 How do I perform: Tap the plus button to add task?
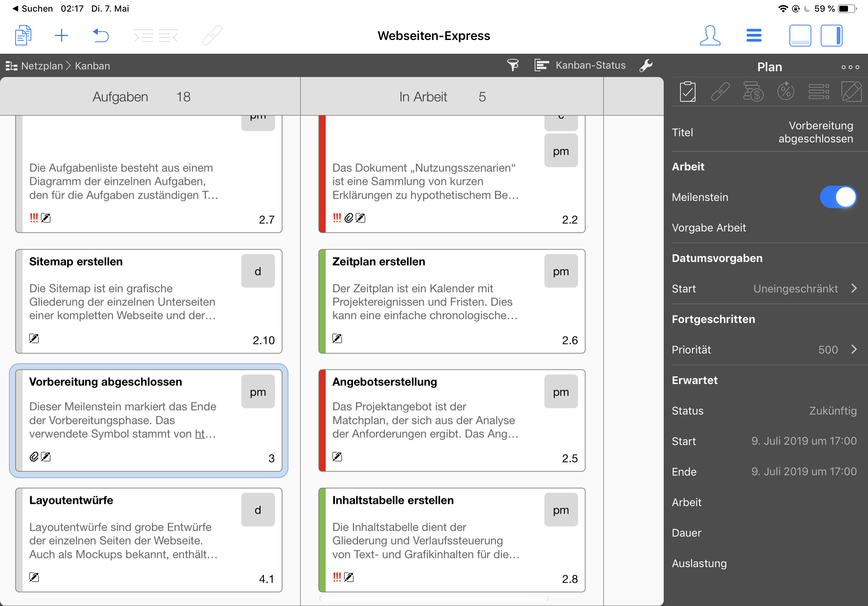[61, 36]
